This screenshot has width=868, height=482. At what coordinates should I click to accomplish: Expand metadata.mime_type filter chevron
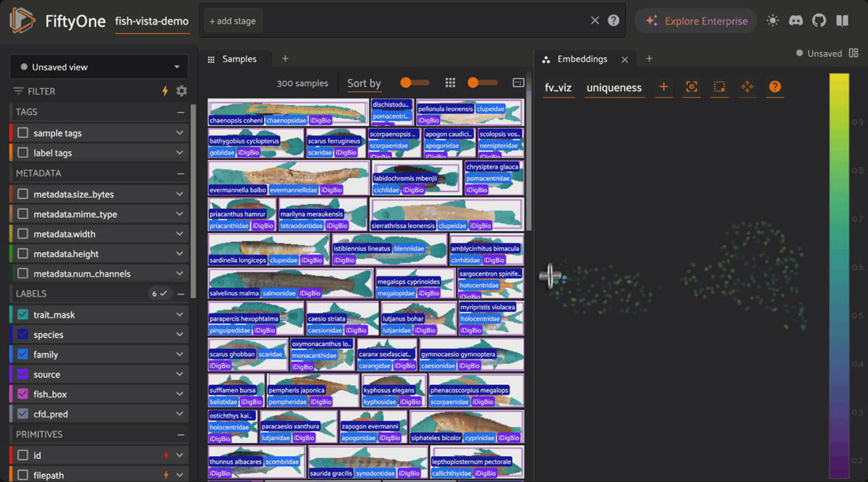(x=179, y=214)
